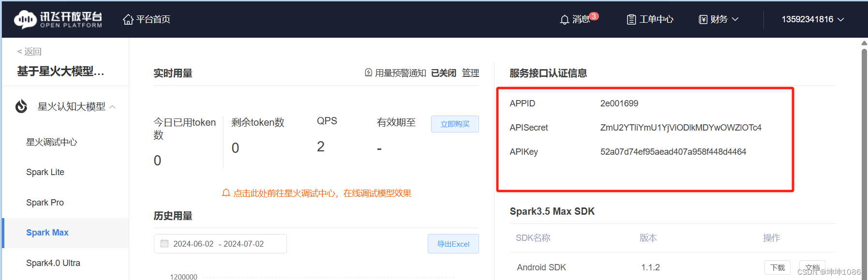Click the APISecret value text
Screen dimensions: 868x280
pyautogui.click(x=681, y=128)
